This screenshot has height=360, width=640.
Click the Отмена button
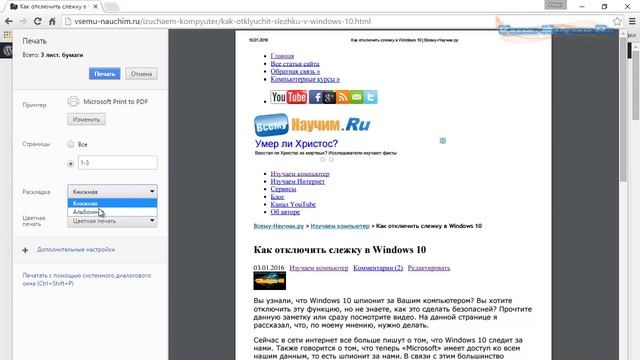[141, 74]
